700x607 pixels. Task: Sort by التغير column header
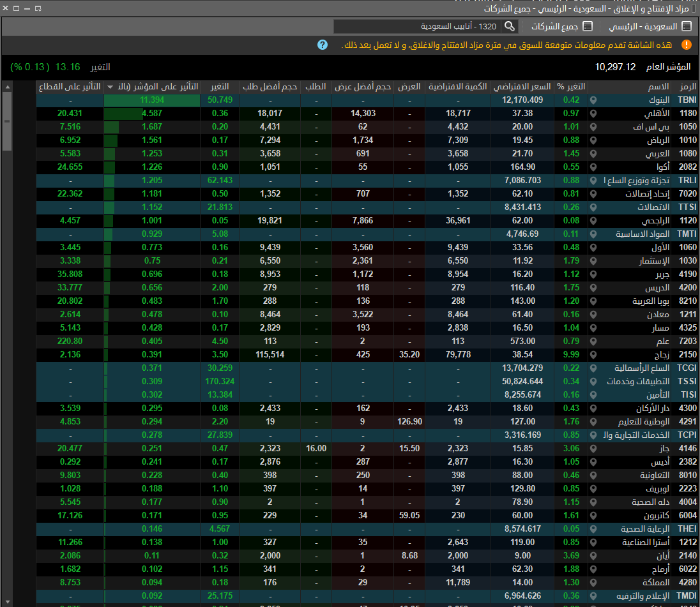tap(219, 87)
